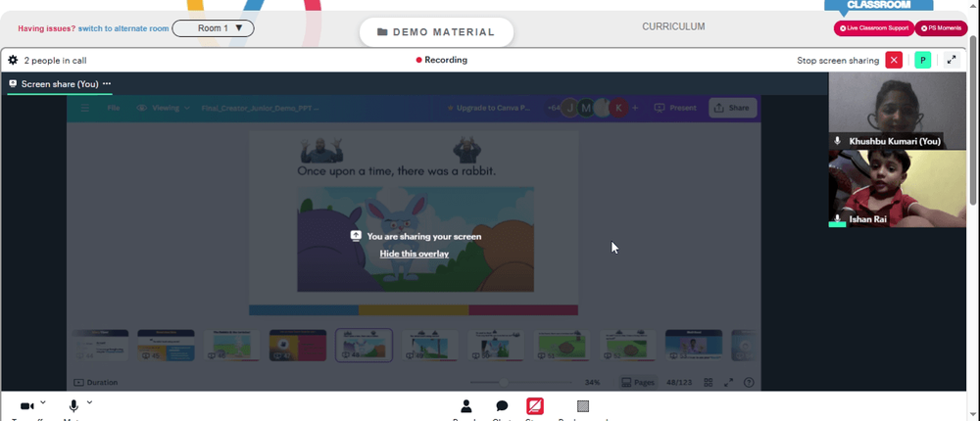The height and width of the screenshot is (421, 980).
Task: Toggle the Pages view button
Action: tap(638, 382)
